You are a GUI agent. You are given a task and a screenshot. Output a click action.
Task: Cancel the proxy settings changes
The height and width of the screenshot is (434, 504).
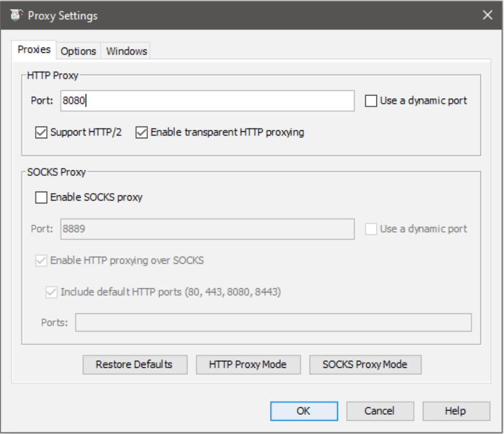(x=380, y=411)
